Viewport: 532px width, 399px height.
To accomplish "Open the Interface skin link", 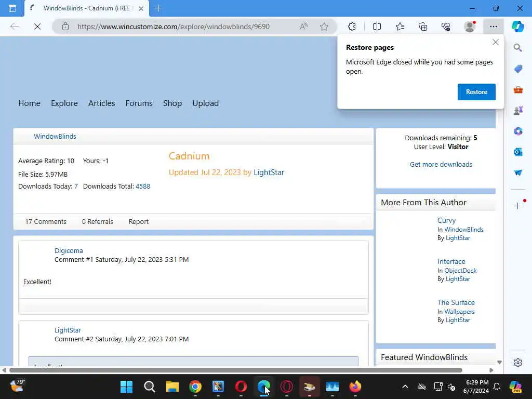I will pyautogui.click(x=451, y=262).
